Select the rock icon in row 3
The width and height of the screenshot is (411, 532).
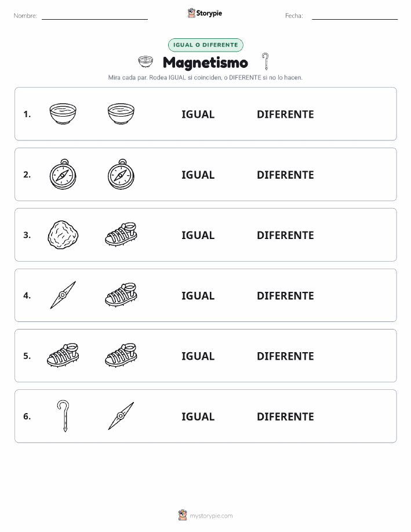63,235
